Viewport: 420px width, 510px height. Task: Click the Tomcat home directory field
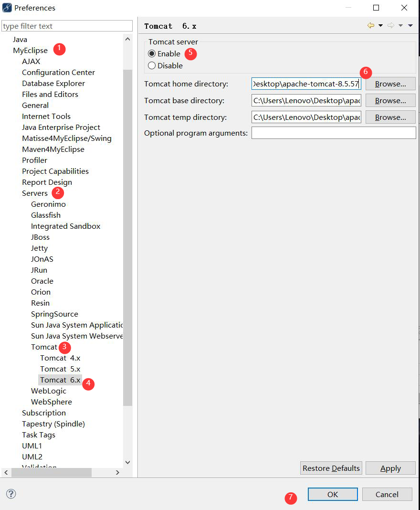[306, 84]
